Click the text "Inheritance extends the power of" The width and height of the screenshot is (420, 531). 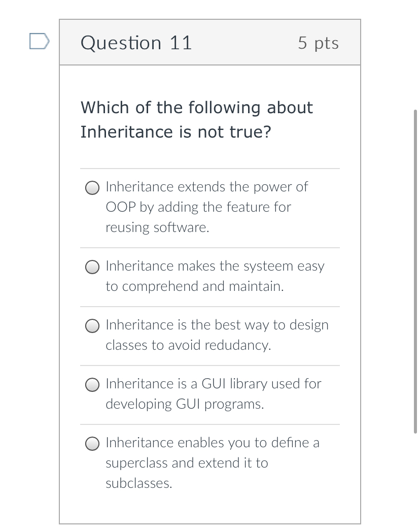pyautogui.click(x=206, y=187)
